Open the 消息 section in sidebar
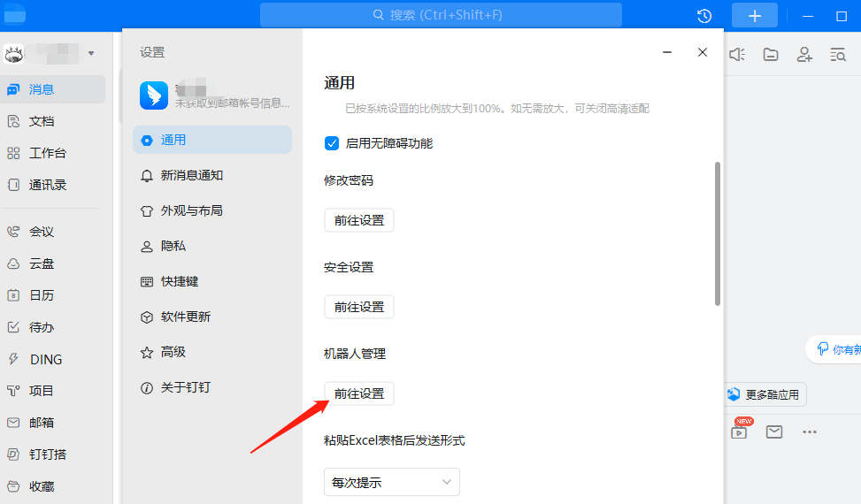861x504 pixels. [53, 89]
